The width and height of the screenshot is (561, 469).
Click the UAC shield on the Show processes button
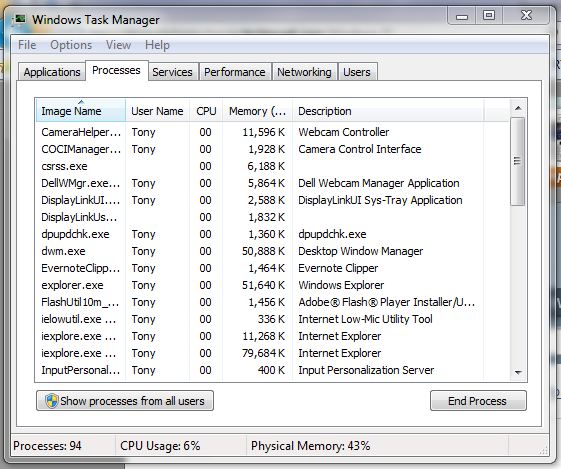coord(52,401)
